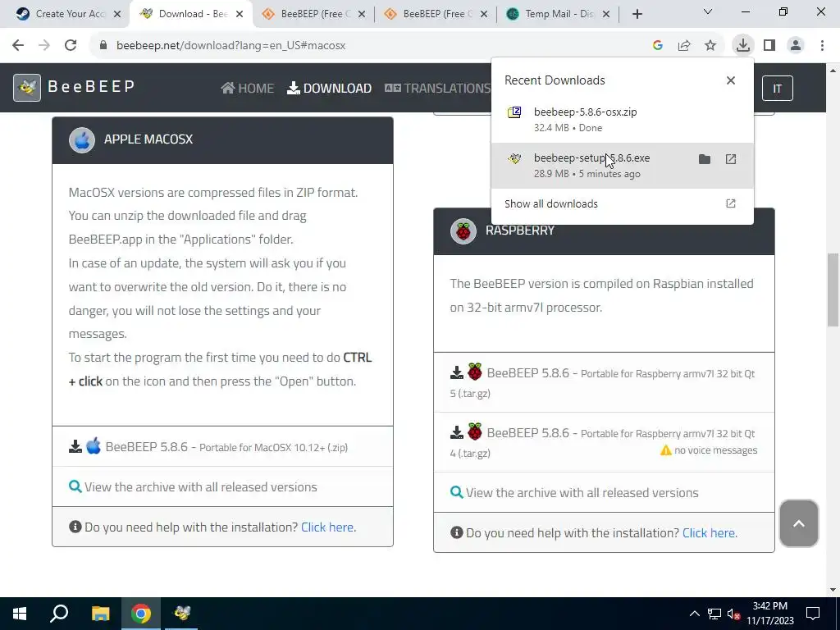
Task: Open the Windows notification center
Action: [813, 614]
